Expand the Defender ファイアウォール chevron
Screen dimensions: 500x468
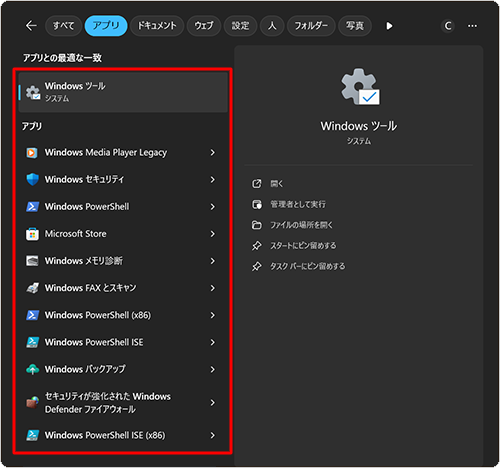pos(213,403)
